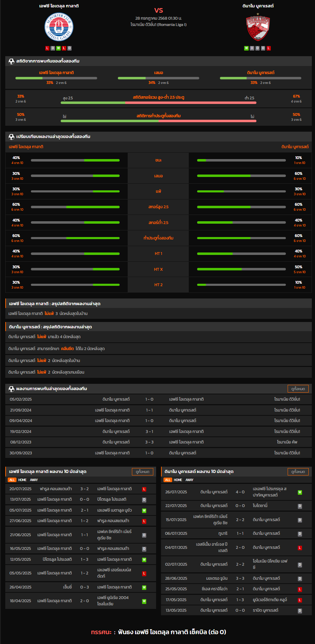Click the L badge for 05/05/2025 Galati match
This screenshot has height=644, width=315.
pos(144,573)
